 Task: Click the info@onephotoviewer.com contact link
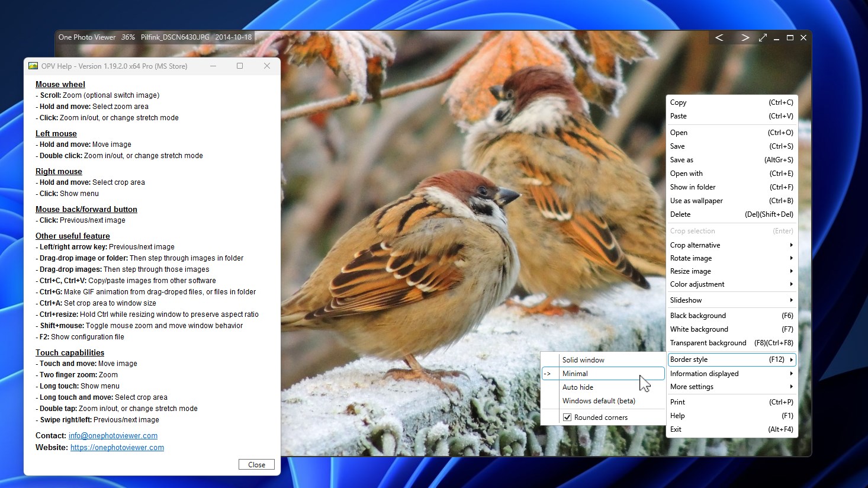click(x=112, y=435)
